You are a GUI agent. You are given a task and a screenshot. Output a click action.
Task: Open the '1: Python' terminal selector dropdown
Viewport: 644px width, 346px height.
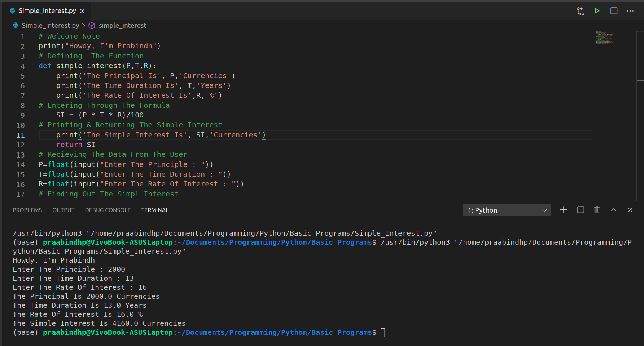point(507,210)
